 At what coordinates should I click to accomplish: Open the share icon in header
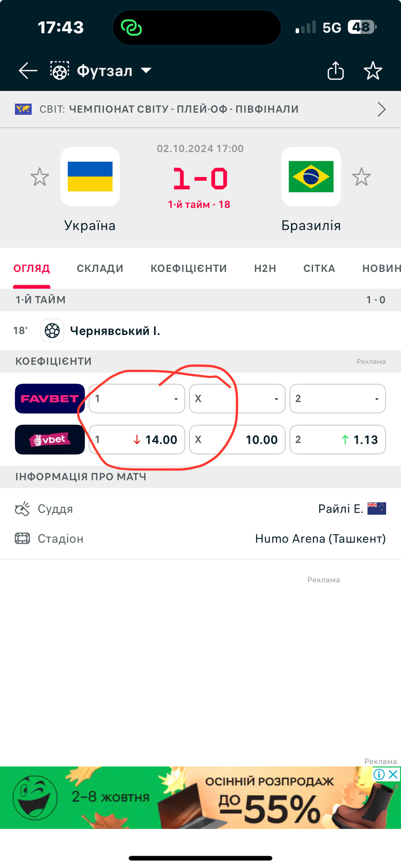pyautogui.click(x=336, y=71)
